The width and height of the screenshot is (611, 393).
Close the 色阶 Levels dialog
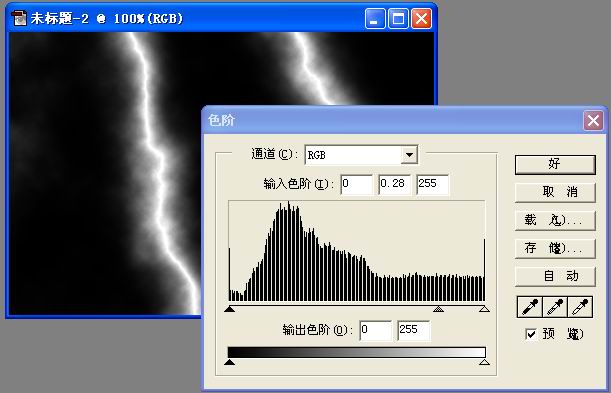[593, 120]
